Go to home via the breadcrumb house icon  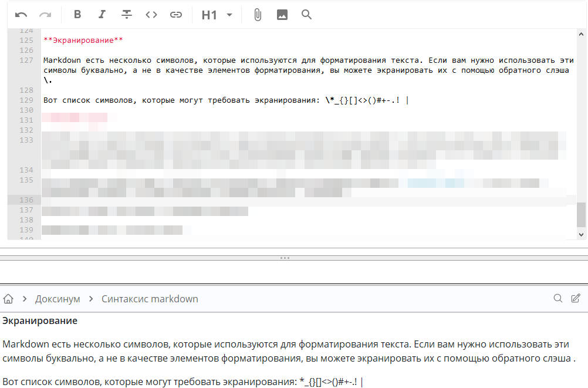pos(8,299)
